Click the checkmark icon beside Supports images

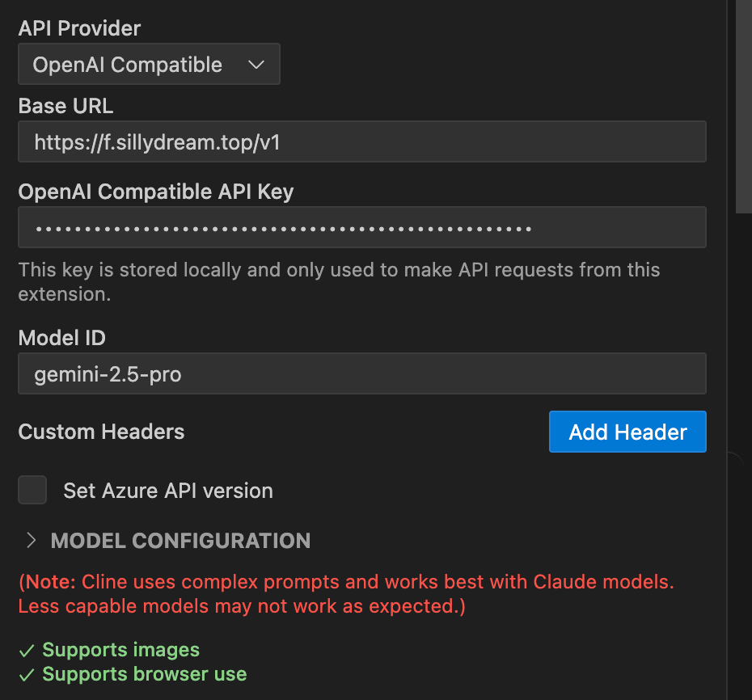(x=27, y=650)
